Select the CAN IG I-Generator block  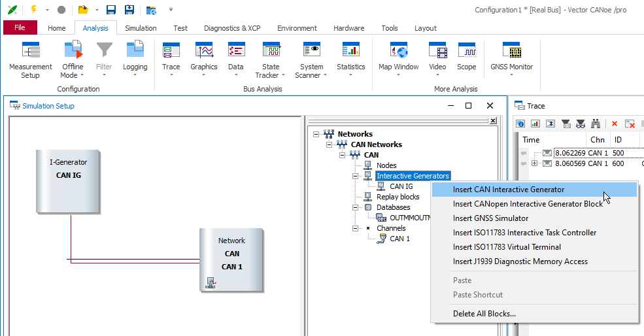(x=69, y=180)
